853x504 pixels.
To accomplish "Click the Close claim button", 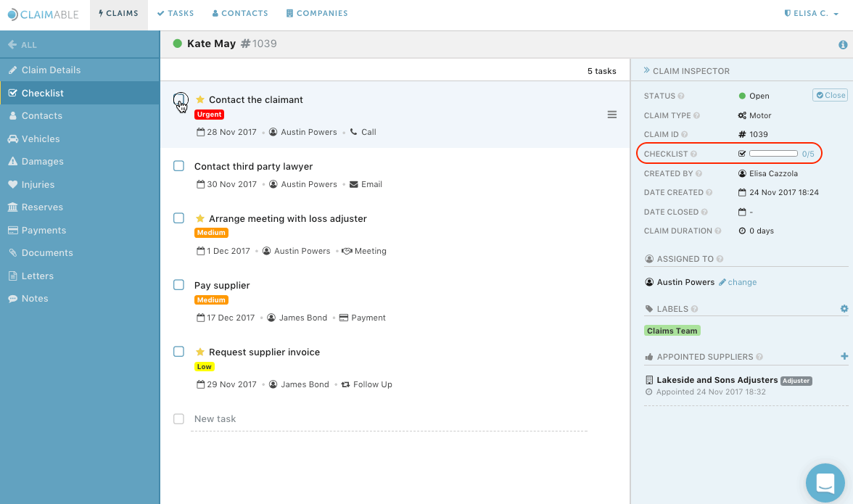I will click(x=830, y=95).
